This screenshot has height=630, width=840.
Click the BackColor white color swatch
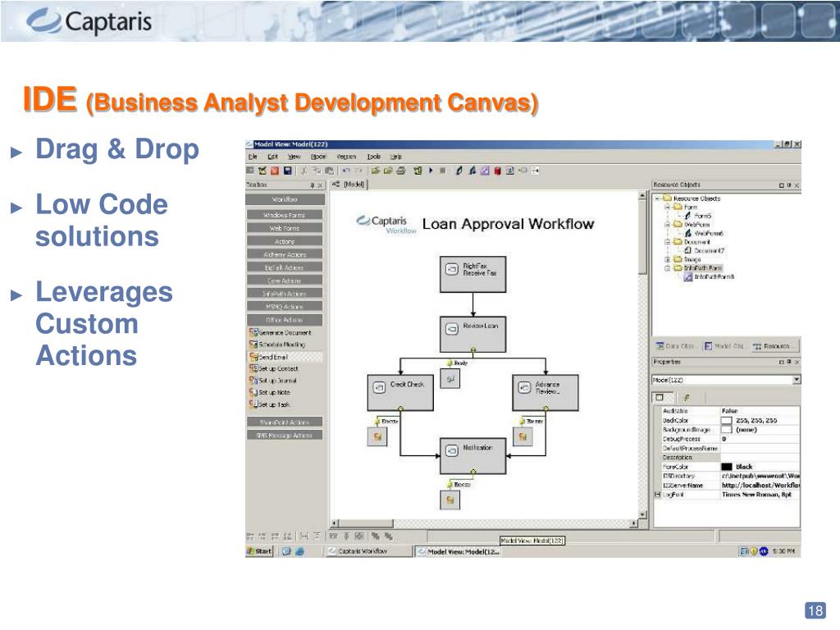tap(727, 421)
